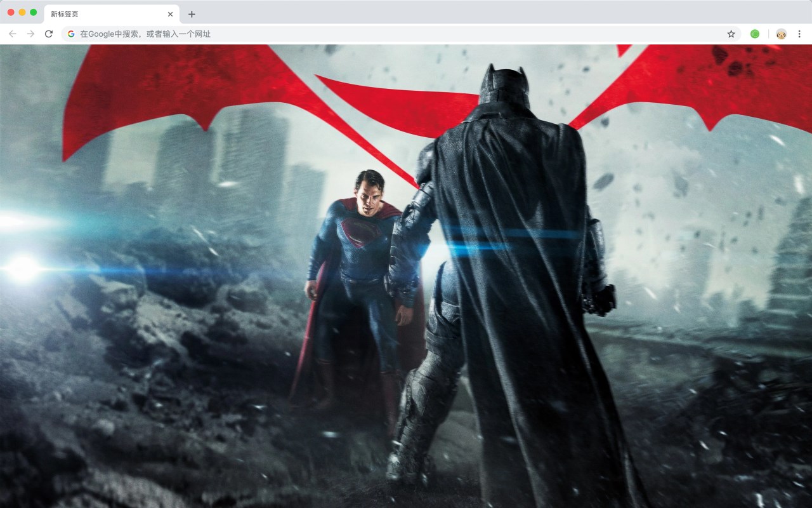Viewport: 812px width, 508px height.
Task: Minimize window with the yellow button
Action: coord(22,12)
